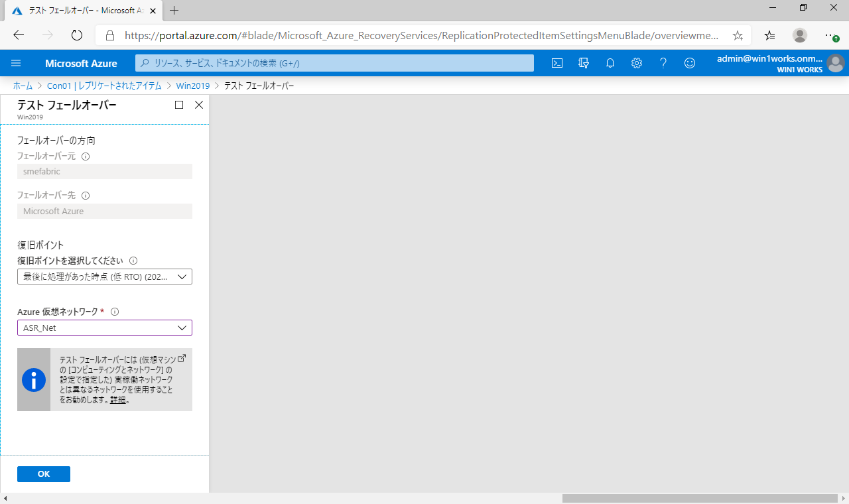Open a new browser tab

click(x=174, y=11)
